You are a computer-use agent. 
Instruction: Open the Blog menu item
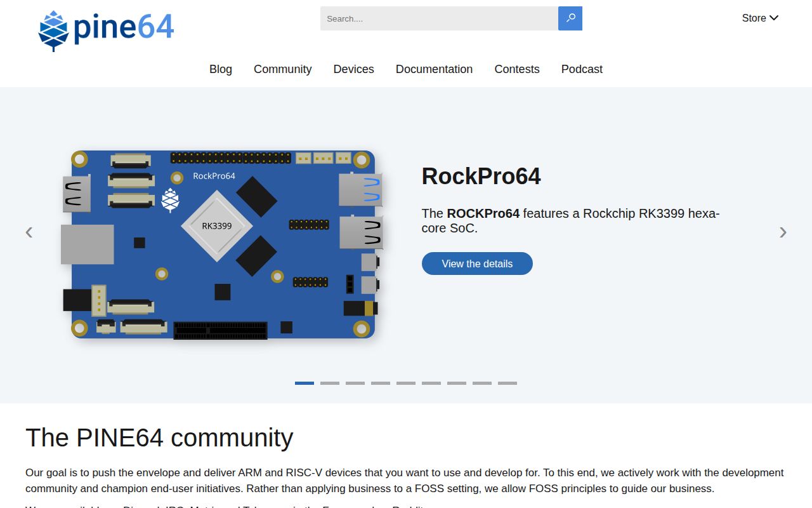pyautogui.click(x=221, y=69)
